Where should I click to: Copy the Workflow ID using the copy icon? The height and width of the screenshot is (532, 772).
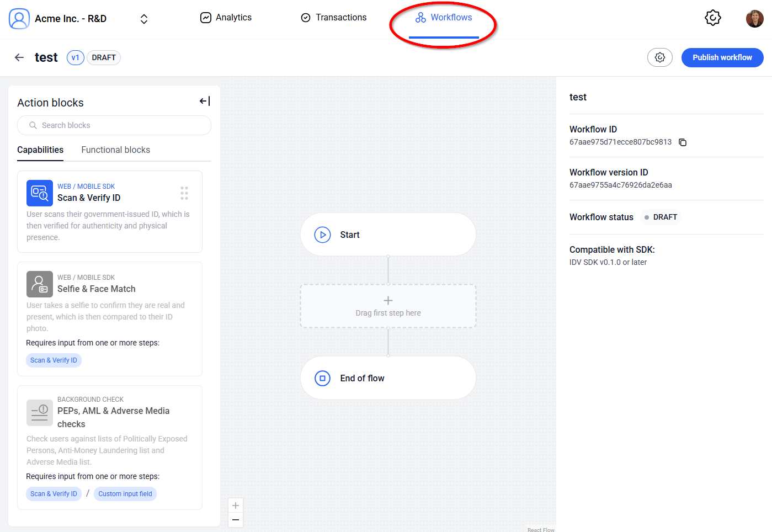[x=683, y=142]
